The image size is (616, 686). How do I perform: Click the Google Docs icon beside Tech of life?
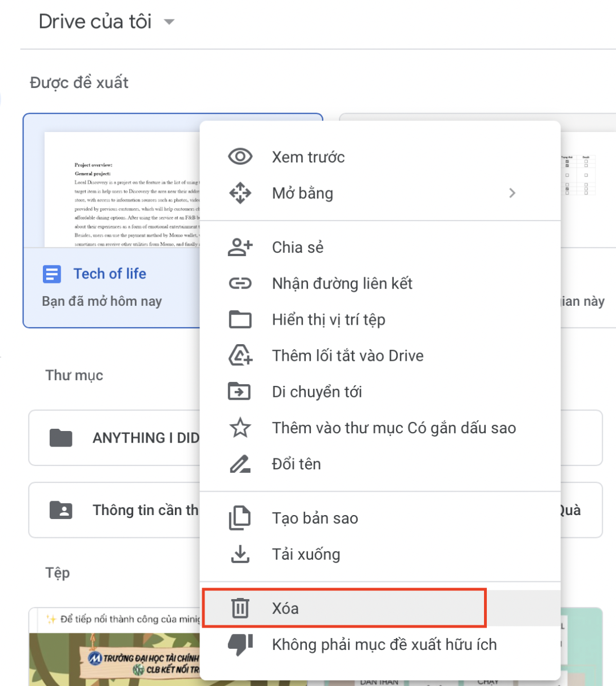[x=51, y=274]
